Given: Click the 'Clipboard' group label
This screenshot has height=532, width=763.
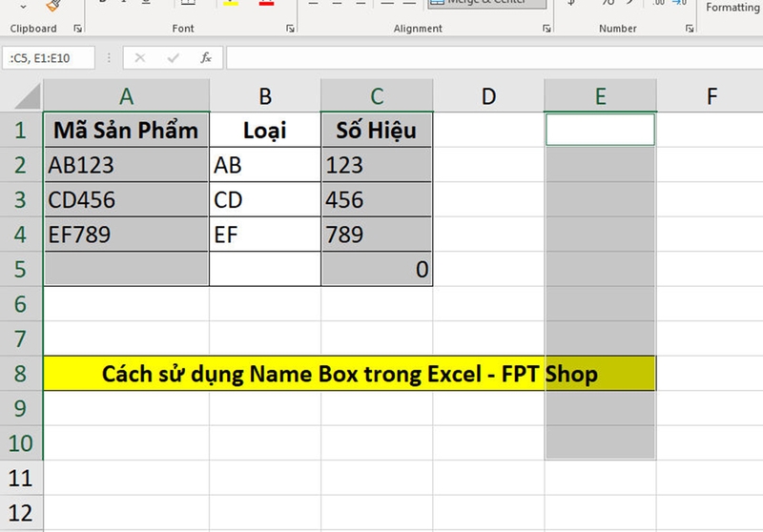Looking at the screenshot, I should [x=33, y=29].
